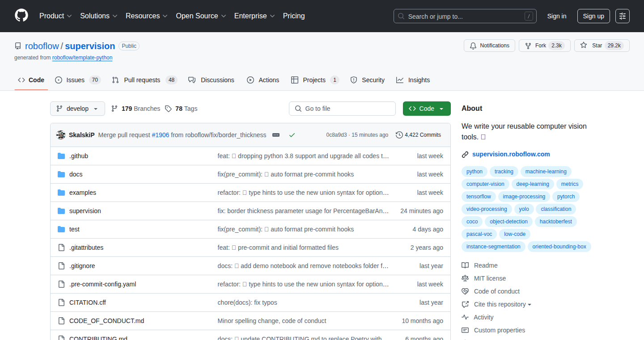Open MIT license scale icon link
Image resolution: width=644 pixels, height=340 pixels.
[x=465, y=278]
